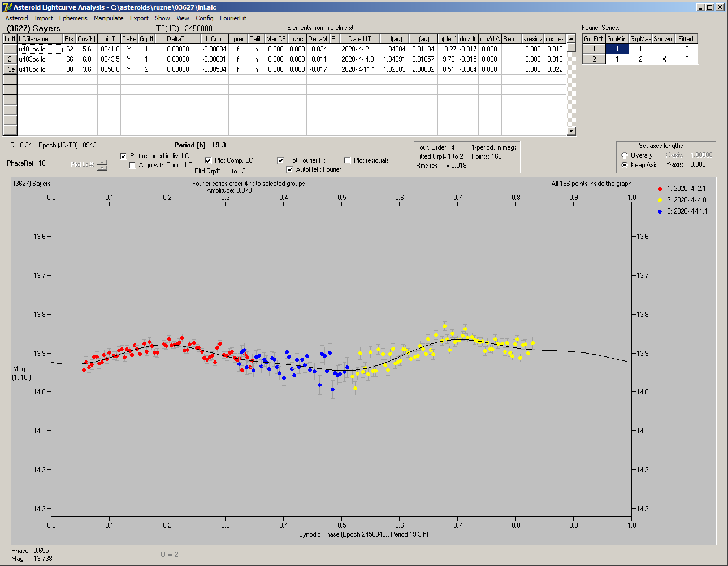Click the LtCorr. column header

click(x=215, y=39)
